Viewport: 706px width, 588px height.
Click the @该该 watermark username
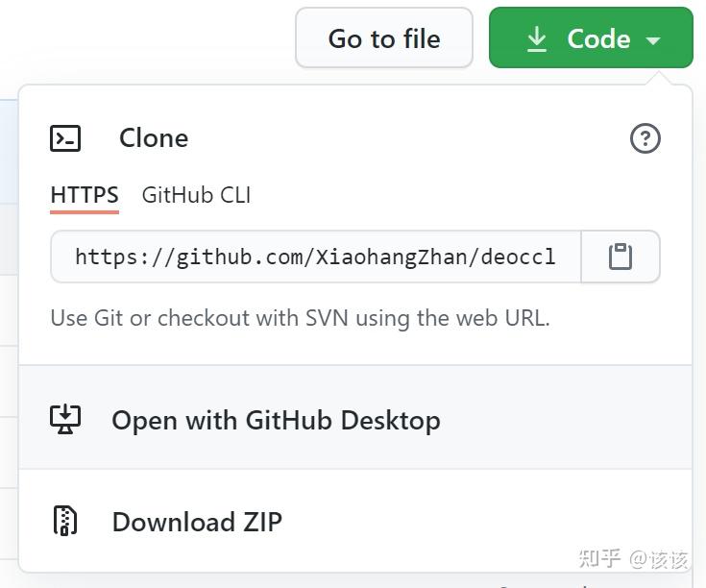click(659, 558)
